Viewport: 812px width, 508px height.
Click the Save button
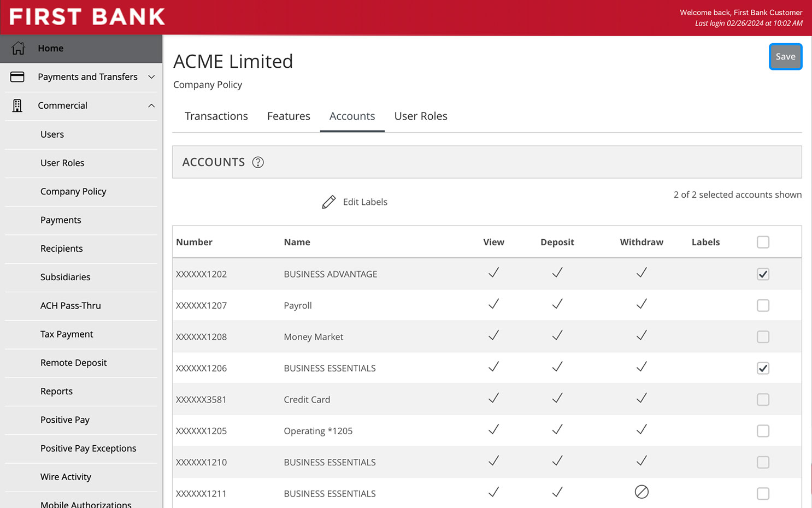coord(785,57)
